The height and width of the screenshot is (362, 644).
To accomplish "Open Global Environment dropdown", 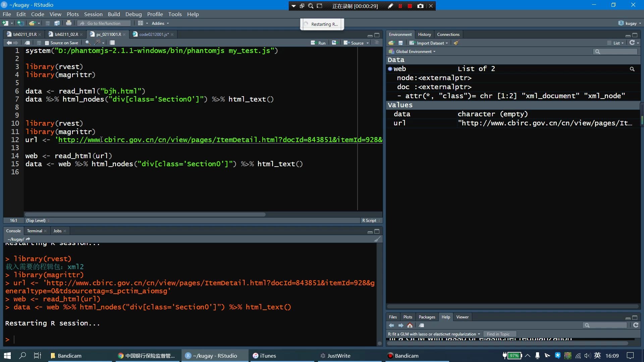I will pyautogui.click(x=412, y=52).
